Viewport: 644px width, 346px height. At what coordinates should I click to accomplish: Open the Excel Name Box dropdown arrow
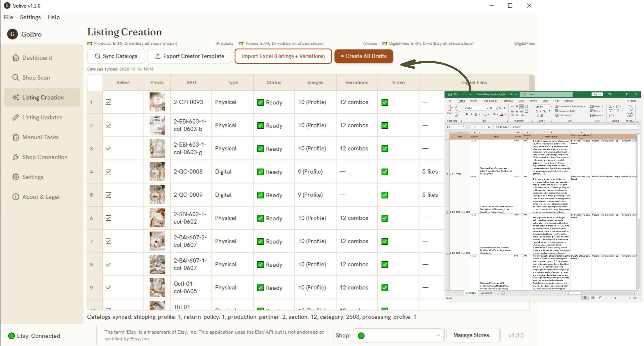coord(463,127)
